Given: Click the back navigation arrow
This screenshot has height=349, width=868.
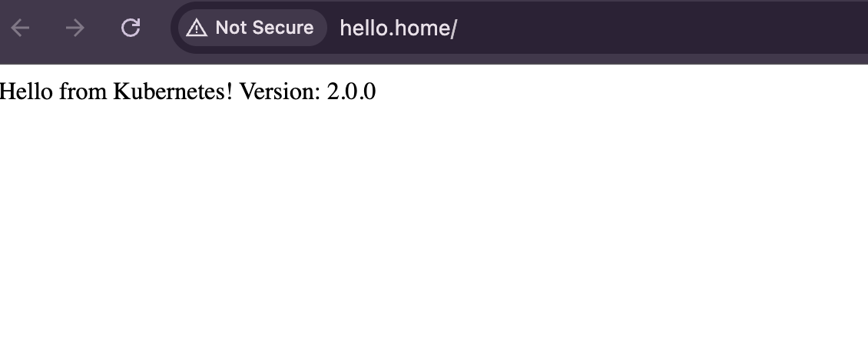Looking at the screenshot, I should [20, 28].
